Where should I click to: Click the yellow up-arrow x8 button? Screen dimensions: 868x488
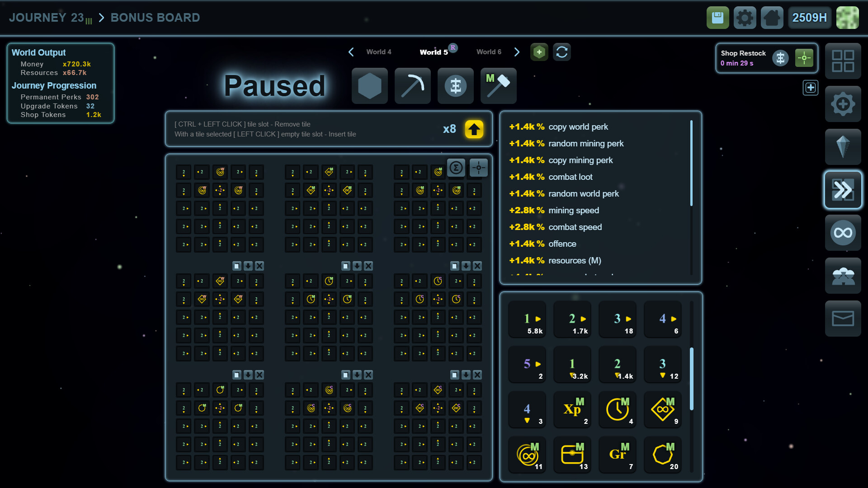pos(474,129)
